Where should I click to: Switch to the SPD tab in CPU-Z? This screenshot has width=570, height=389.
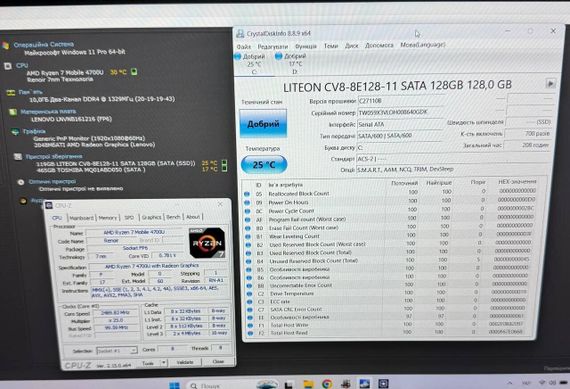(129, 217)
